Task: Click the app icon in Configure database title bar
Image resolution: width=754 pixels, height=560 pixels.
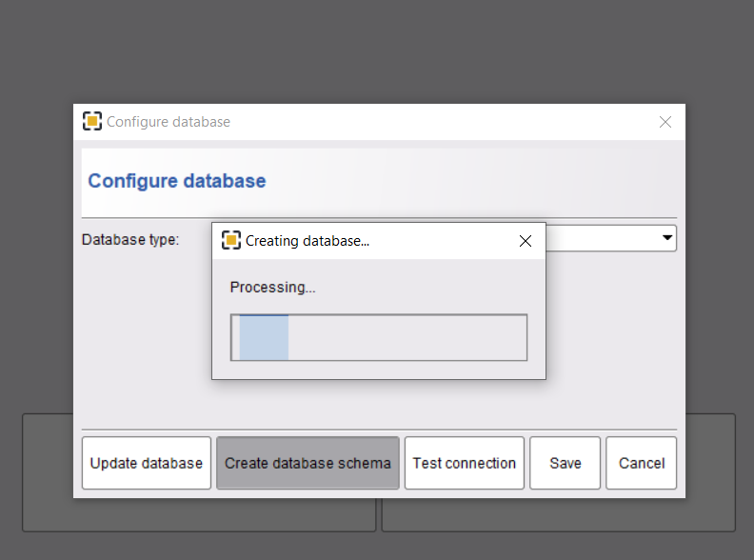Action: pyautogui.click(x=91, y=121)
